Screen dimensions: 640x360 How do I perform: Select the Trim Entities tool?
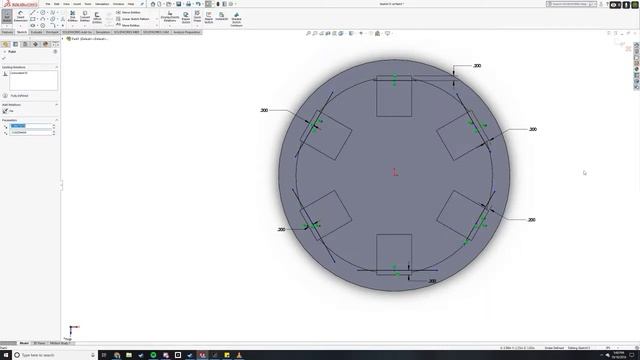pos(73,16)
